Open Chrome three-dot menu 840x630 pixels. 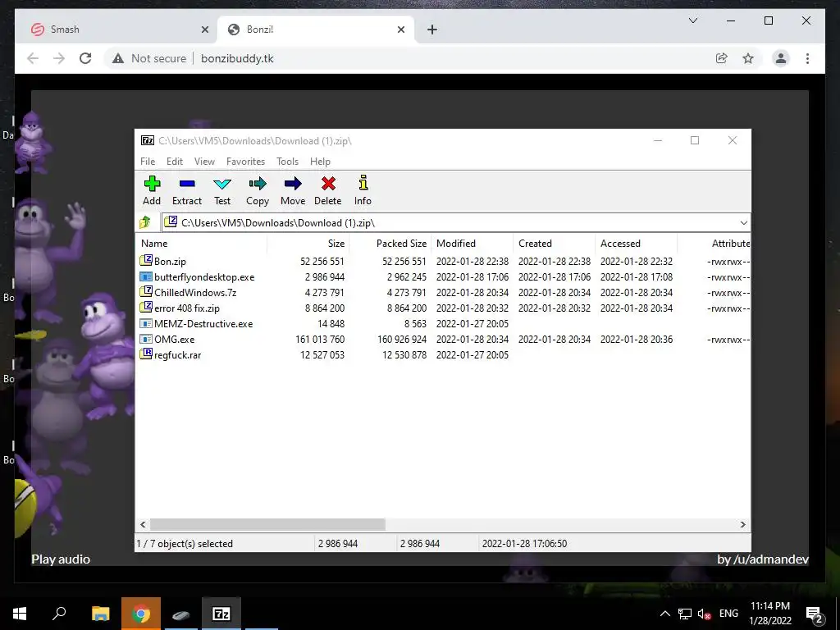pyautogui.click(x=807, y=58)
